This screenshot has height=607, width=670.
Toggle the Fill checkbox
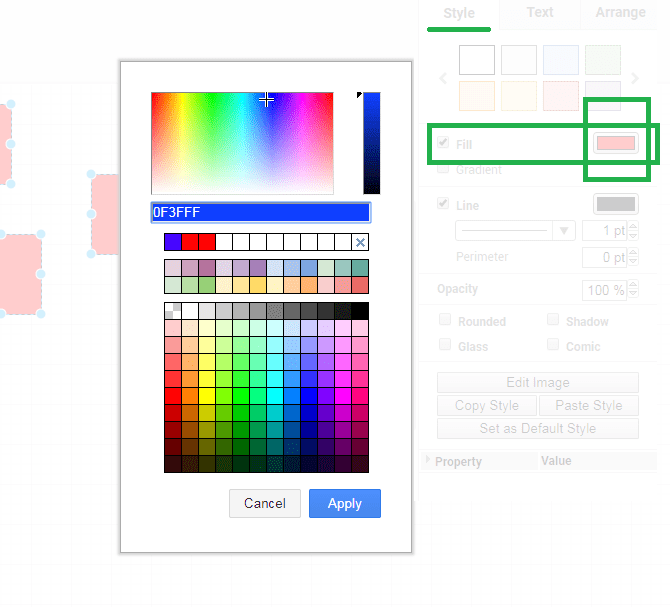pos(443,142)
